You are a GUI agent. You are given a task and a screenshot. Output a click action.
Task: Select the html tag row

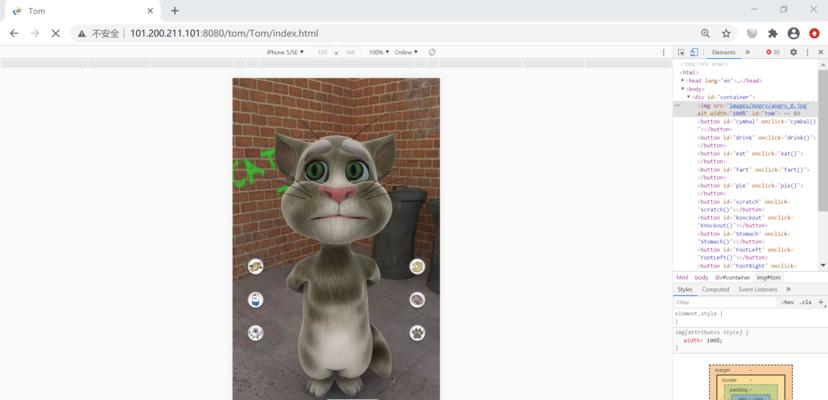(x=689, y=73)
